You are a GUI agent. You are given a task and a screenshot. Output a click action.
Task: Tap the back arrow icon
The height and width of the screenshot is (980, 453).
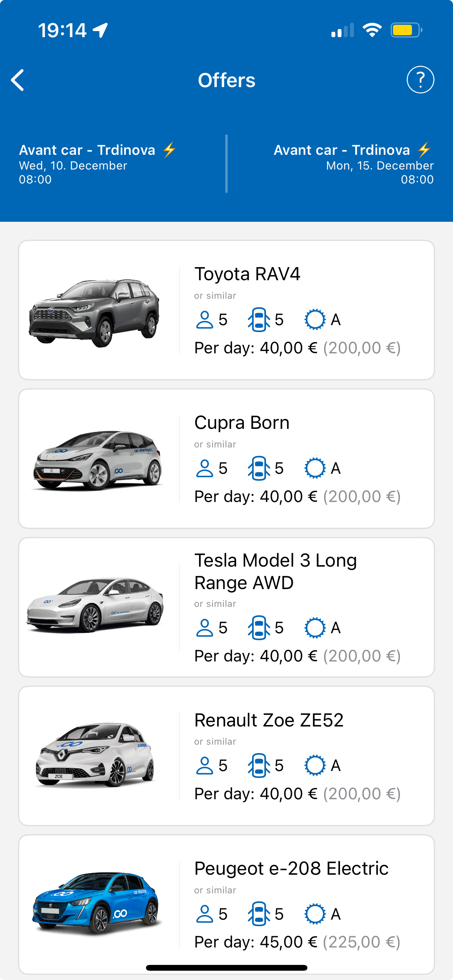coord(18,80)
